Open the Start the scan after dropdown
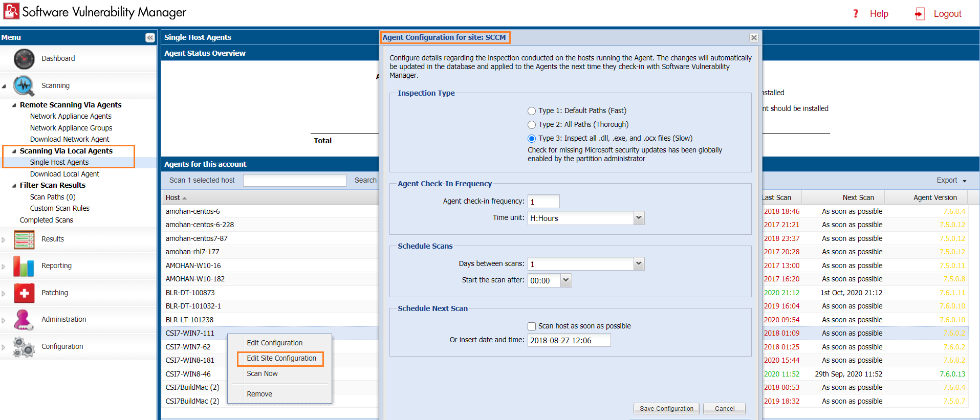Image resolution: width=980 pixels, height=420 pixels. (x=566, y=280)
